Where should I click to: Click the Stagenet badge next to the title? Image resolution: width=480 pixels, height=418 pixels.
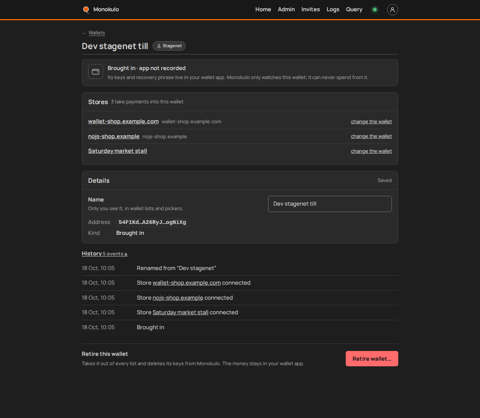click(169, 46)
